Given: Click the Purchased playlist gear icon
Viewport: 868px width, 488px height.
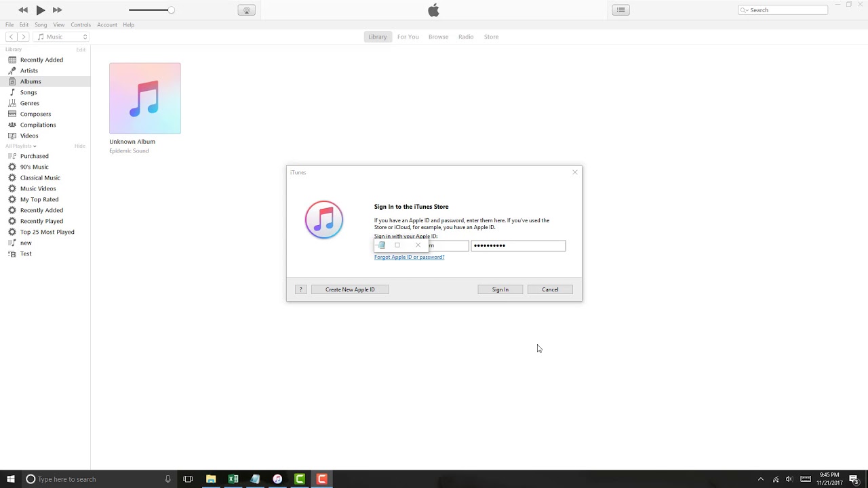Looking at the screenshot, I should coord(12,156).
